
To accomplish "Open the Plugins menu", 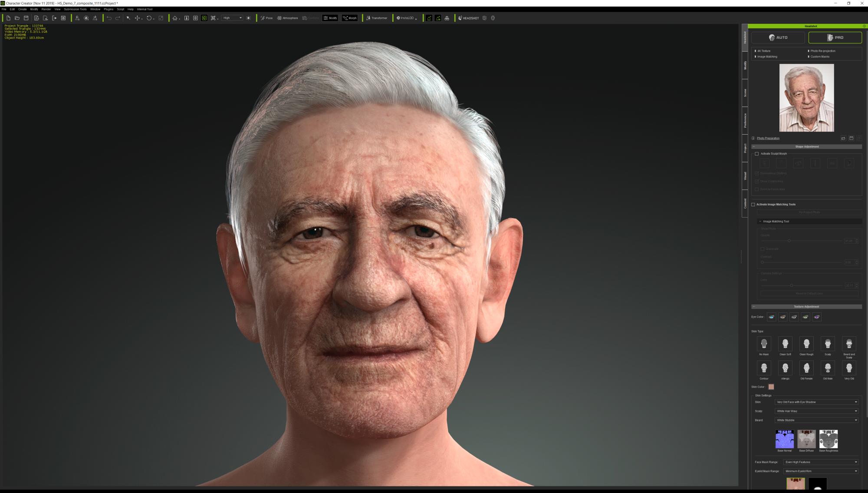I will pos(108,9).
